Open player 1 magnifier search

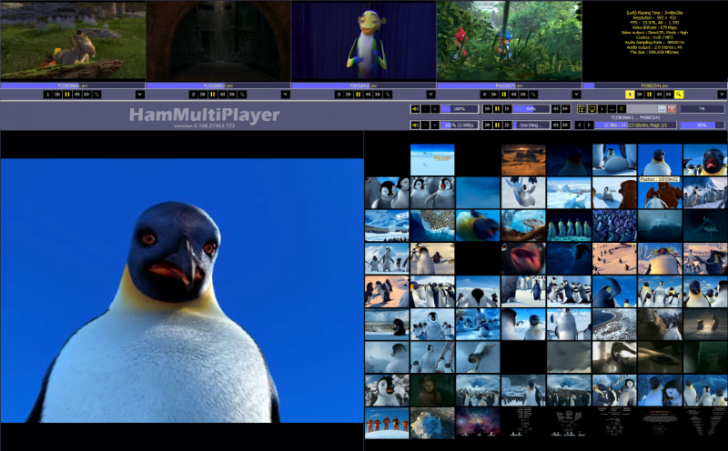pos(97,94)
